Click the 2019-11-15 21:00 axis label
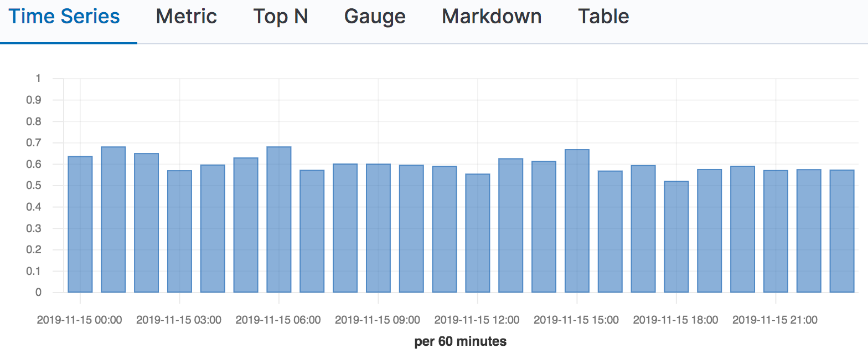Image resolution: width=868 pixels, height=358 pixels. 775,320
